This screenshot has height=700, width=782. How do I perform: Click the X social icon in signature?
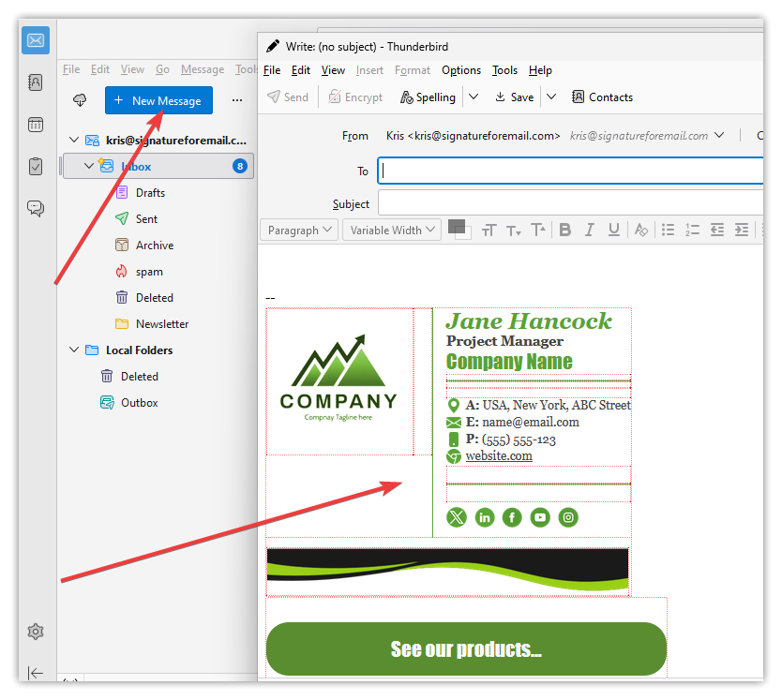pyautogui.click(x=457, y=517)
